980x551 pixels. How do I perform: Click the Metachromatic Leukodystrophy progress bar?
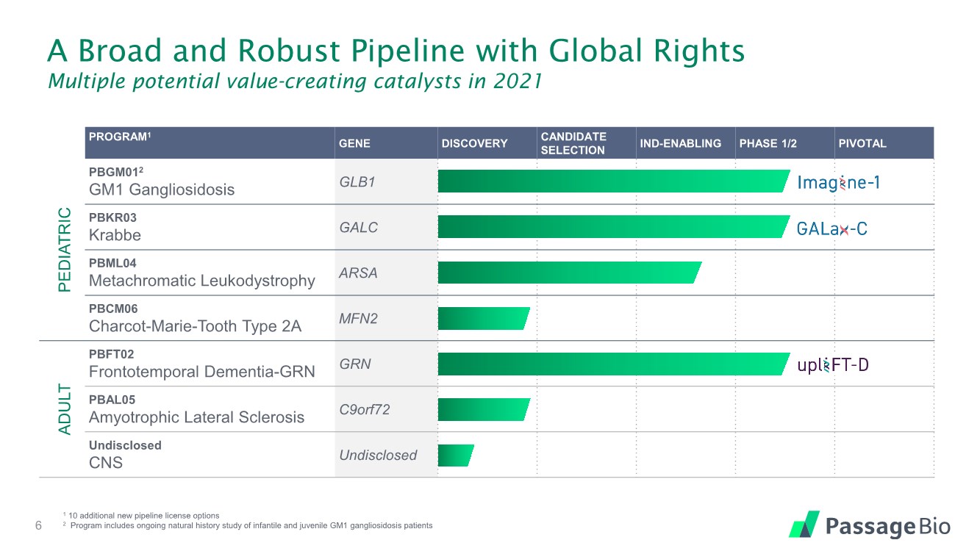[571, 273]
